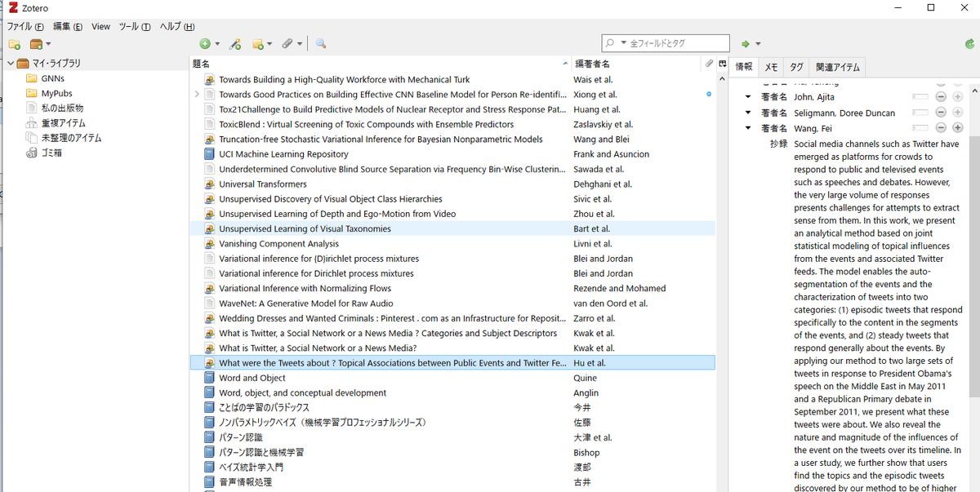Open the column picker icon
Screen dimensions: 980x492
coord(722,64)
